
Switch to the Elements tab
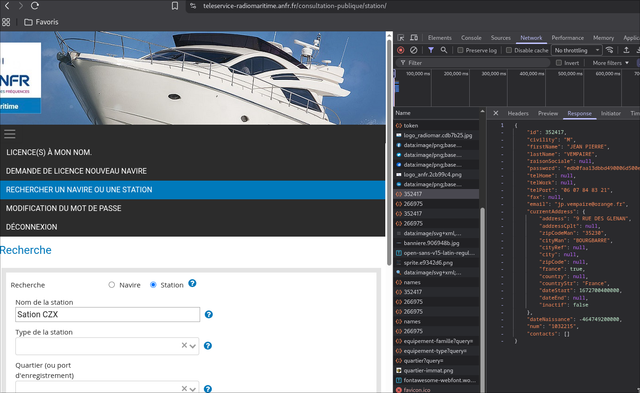tap(440, 38)
